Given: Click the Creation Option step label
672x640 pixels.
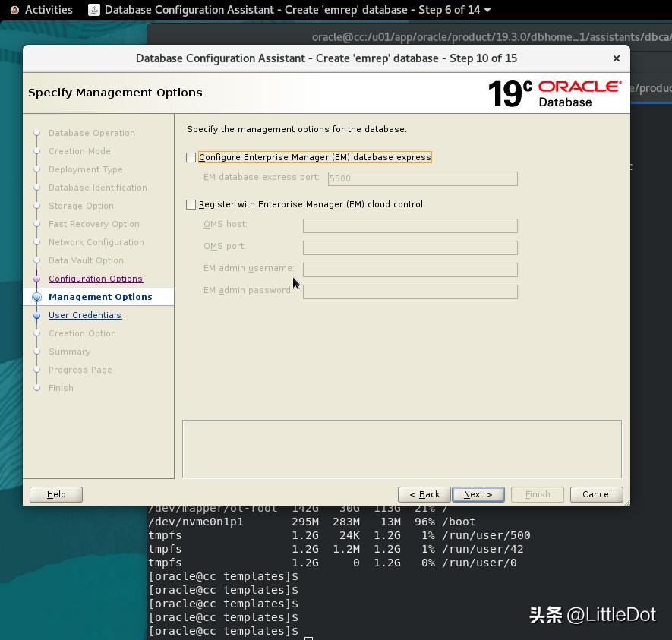Looking at the screenshot, I should (82, 333).
